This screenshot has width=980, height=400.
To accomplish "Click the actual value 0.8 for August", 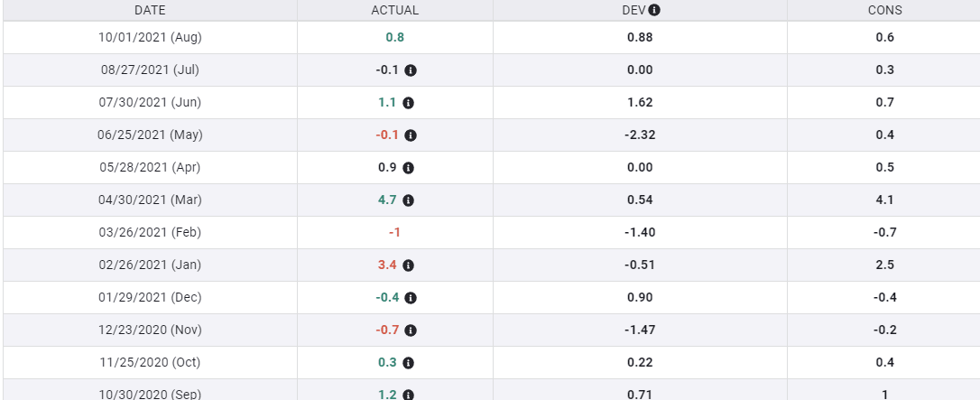I will click(x=394, y=38).
